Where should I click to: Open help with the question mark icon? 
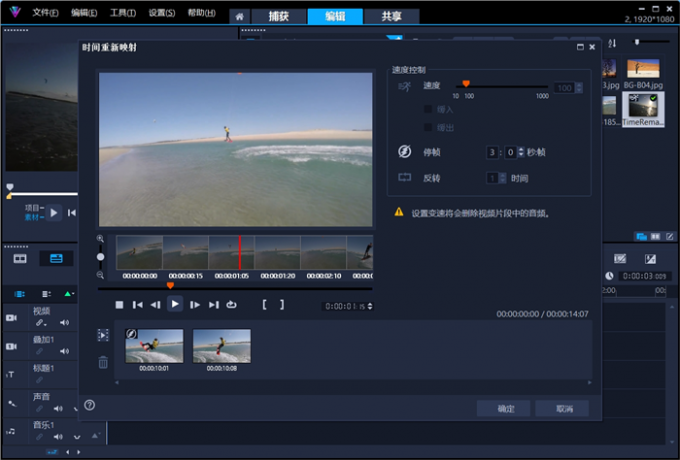89,405
